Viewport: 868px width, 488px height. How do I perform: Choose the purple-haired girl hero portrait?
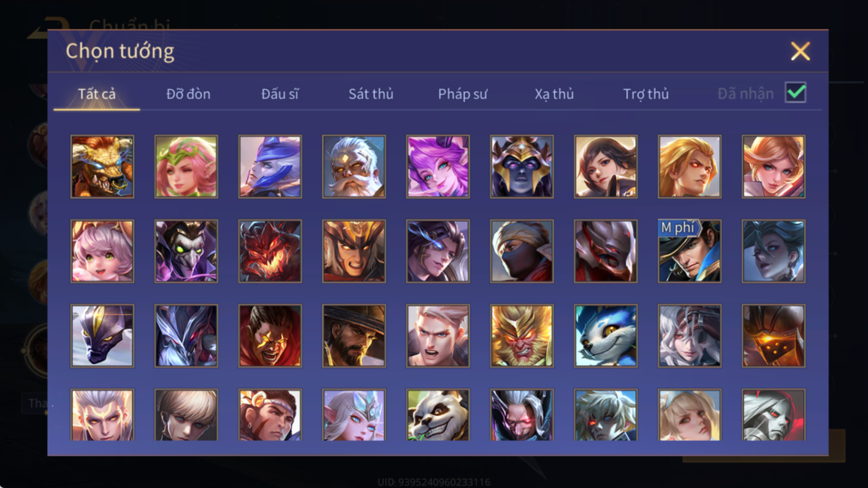[438, 167]
